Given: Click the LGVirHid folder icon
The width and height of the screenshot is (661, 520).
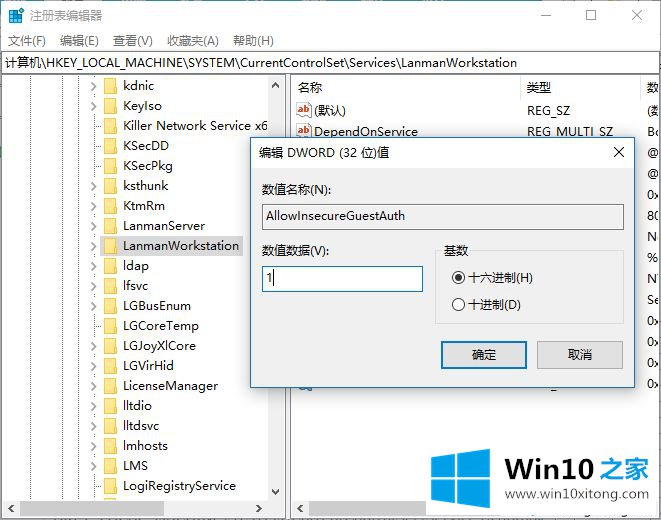Looking at the screenshot, I should pos(110,366).
